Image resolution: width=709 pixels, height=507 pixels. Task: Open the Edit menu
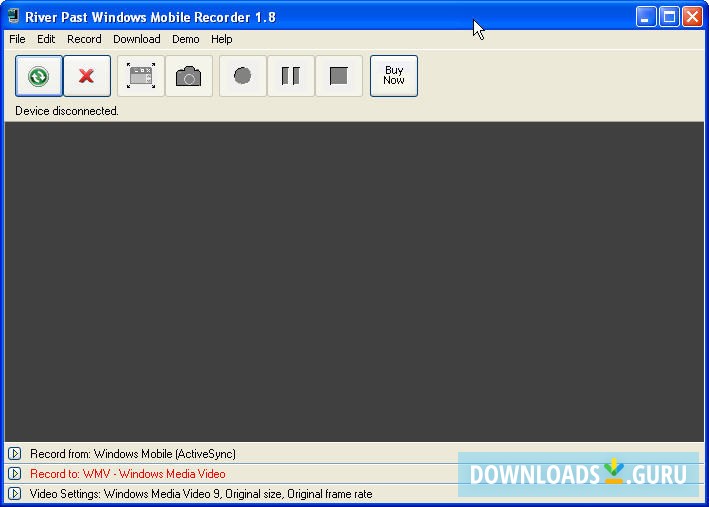coord(46,39)
